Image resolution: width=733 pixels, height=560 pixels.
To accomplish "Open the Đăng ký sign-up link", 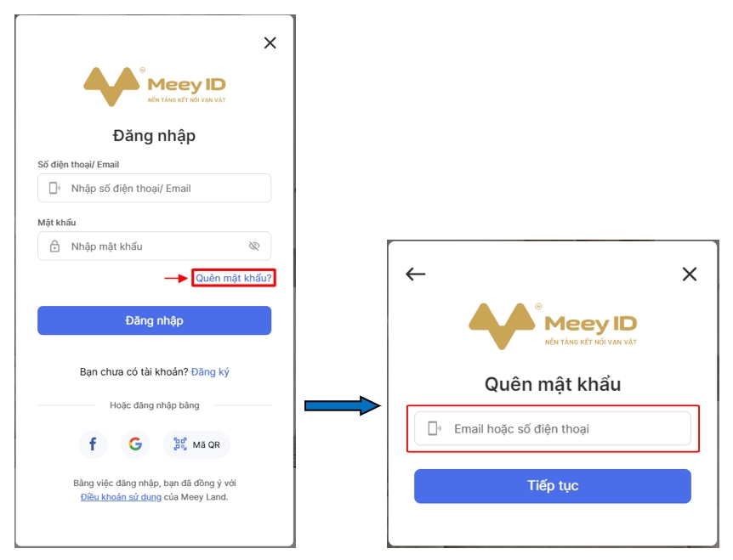I will click(x=210, y=372).
